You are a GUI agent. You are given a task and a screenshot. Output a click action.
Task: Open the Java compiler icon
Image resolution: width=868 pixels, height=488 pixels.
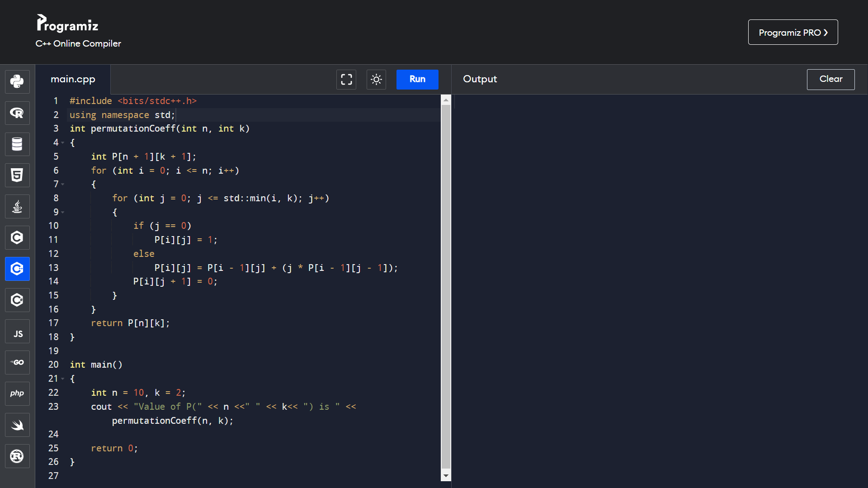pos(17,206)
